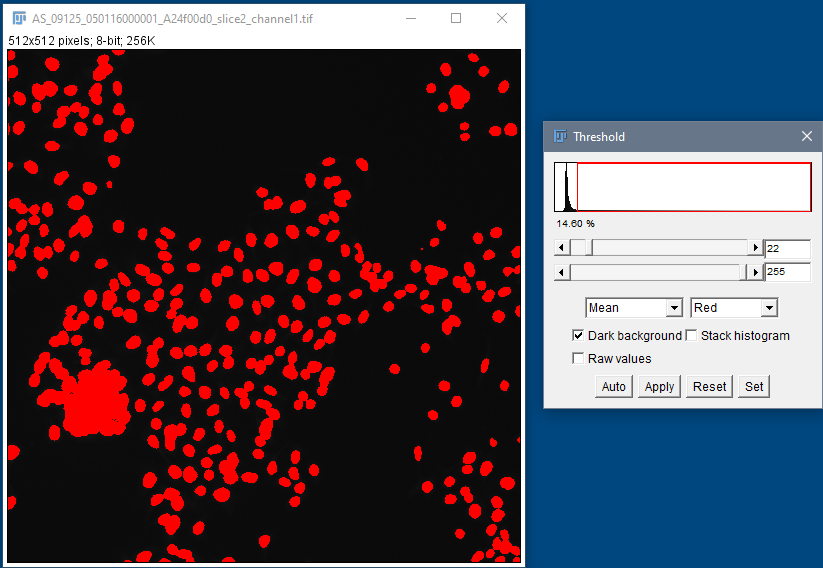The height and width of the screenshot is (568, 823).
Task: Open the Mean thresholding method dropdown
Action: 634,308
